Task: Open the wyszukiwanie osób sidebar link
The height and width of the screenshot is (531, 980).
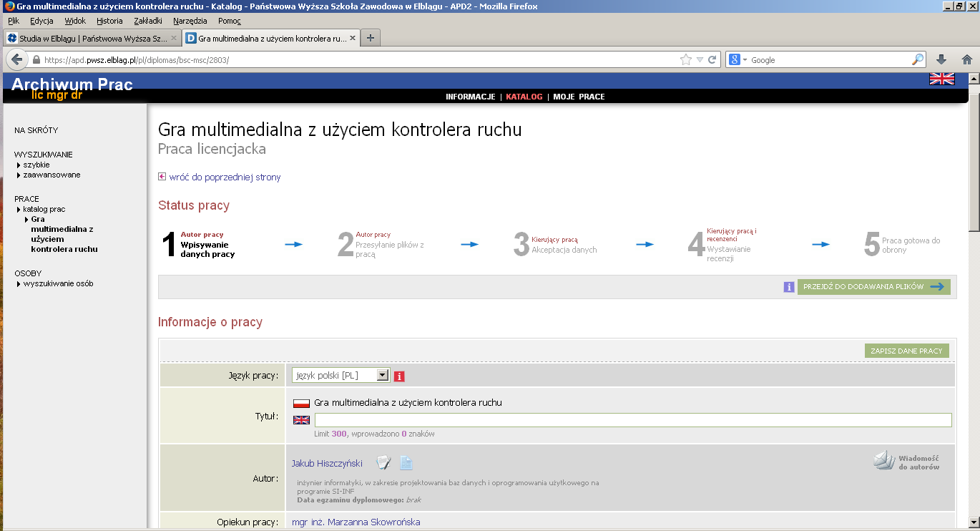Action: click(x=58, y=283)
